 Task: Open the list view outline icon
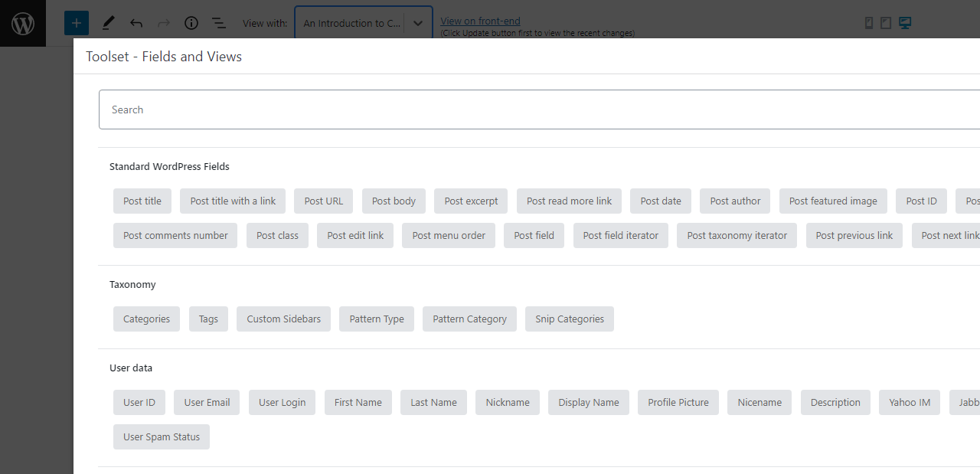point(219,23)
